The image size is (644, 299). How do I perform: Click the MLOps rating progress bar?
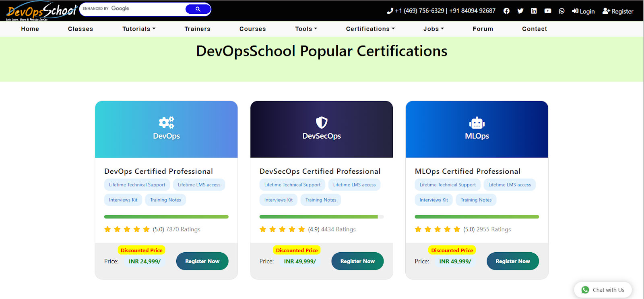[477, 217]
